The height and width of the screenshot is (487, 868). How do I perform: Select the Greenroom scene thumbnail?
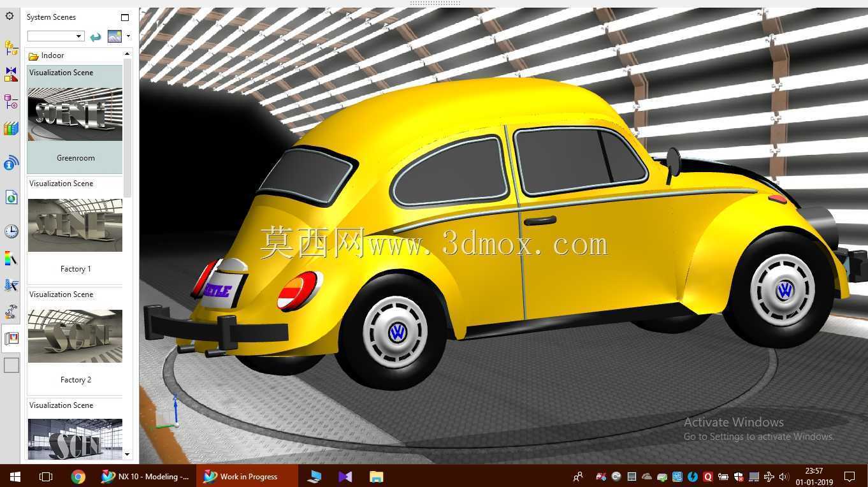[75, 114]
